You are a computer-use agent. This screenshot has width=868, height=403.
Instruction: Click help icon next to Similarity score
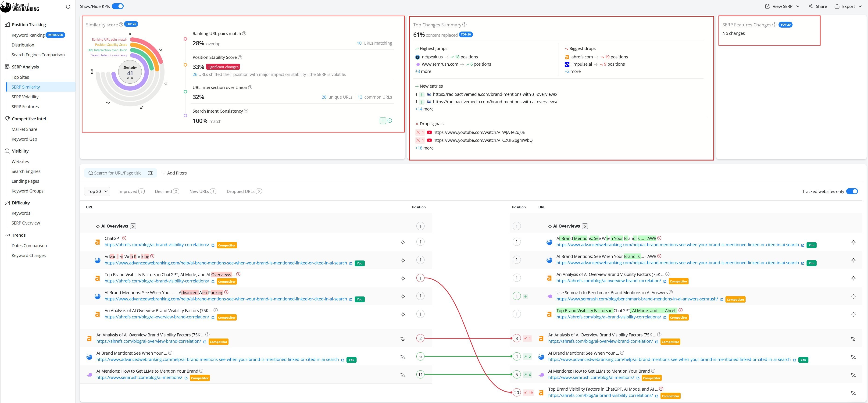tap(121, 24)
